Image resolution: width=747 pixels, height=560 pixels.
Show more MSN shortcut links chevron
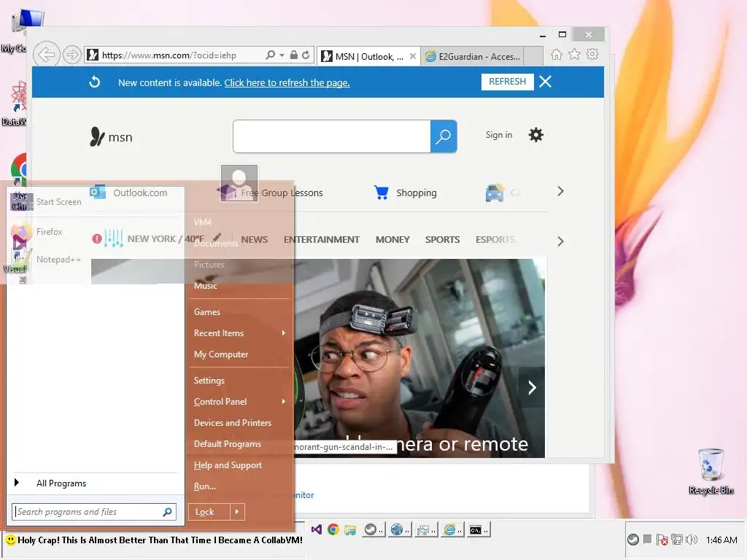point(560,192)
